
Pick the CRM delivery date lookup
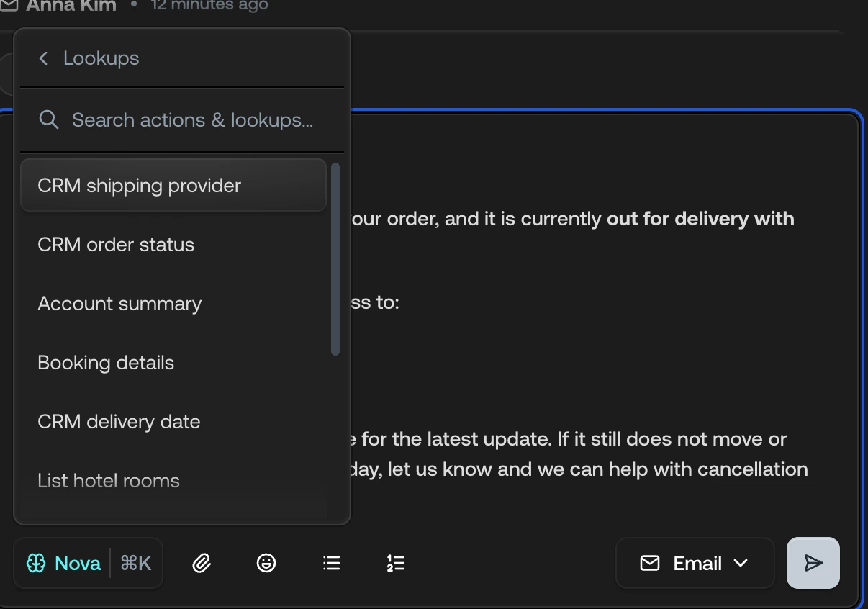point(173,422)
